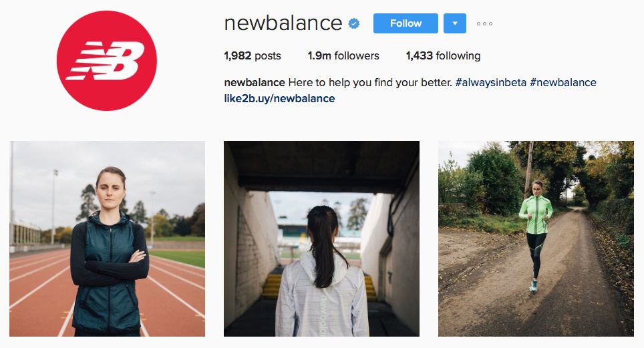Open the green jacket runner photo
This screenshot has width=644, height=348.
coord(536,238)
